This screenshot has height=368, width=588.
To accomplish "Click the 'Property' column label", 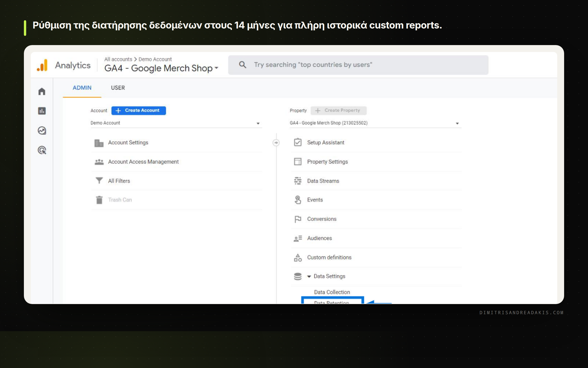I will [x=298, y=110].
